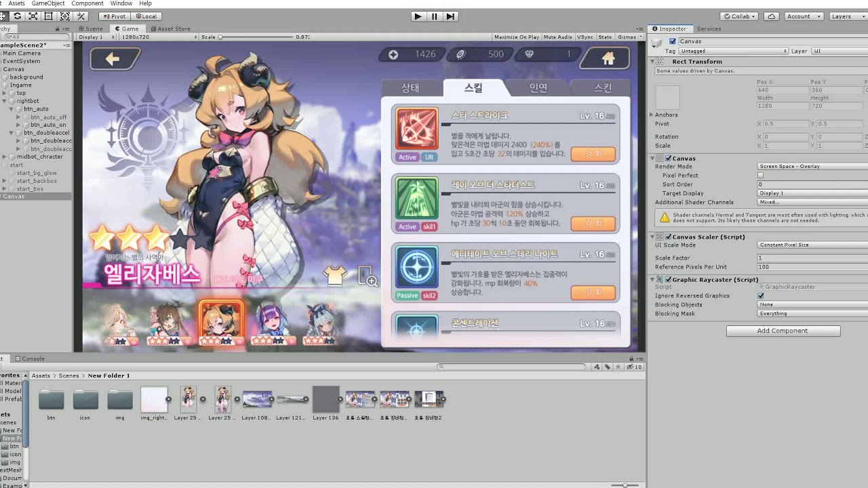Open the Component menu

87,3
